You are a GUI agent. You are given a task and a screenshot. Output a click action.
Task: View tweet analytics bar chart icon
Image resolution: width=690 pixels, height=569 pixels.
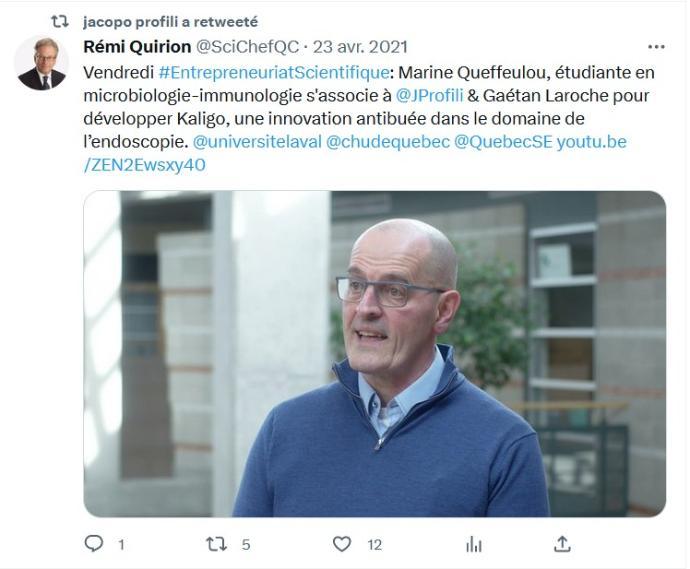[474, 545]
